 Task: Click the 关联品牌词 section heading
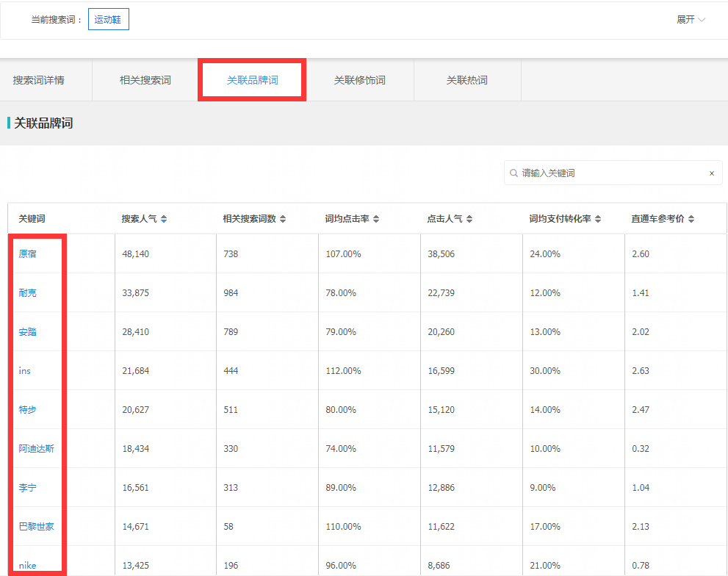pos(43,123)
